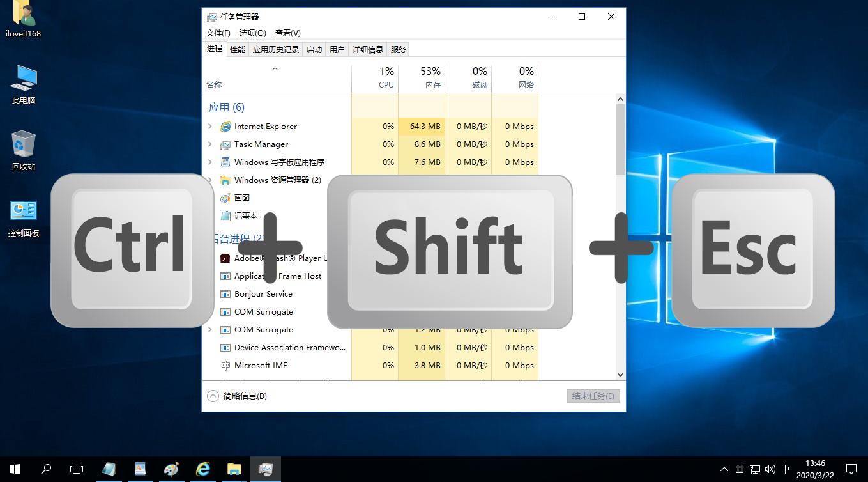Click the Adobe Flash Player process icon
Viewport: 868px width, 482px height.
[225, 258]
